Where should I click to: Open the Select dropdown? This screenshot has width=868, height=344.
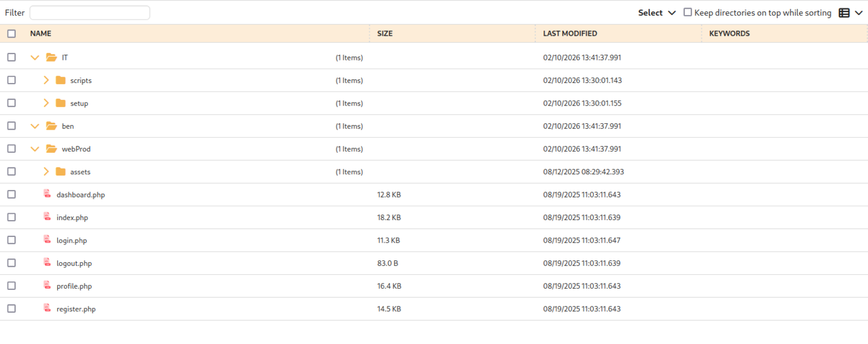tap(657, 13)
